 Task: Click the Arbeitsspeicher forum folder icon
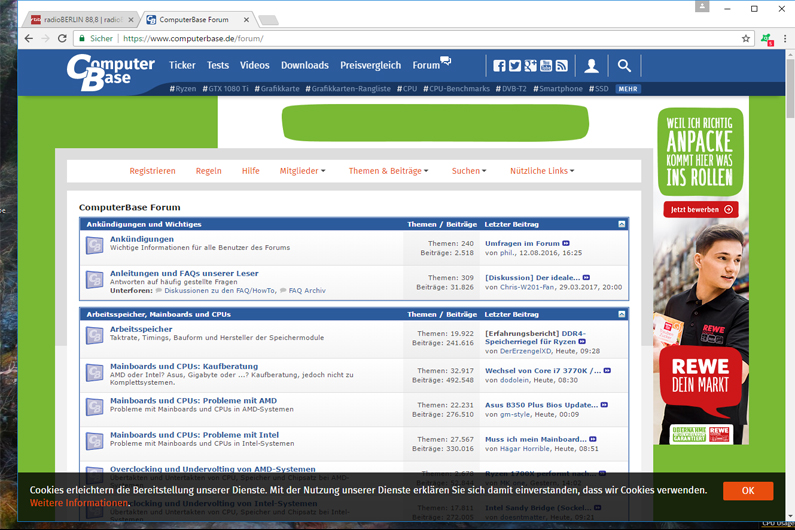click(x=95, y=336)
